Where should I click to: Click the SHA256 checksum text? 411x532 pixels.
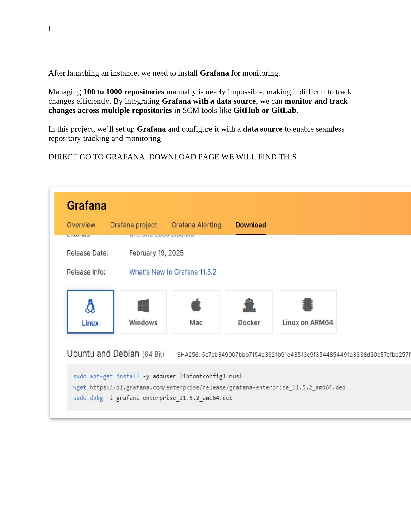[x=294, y=354]
